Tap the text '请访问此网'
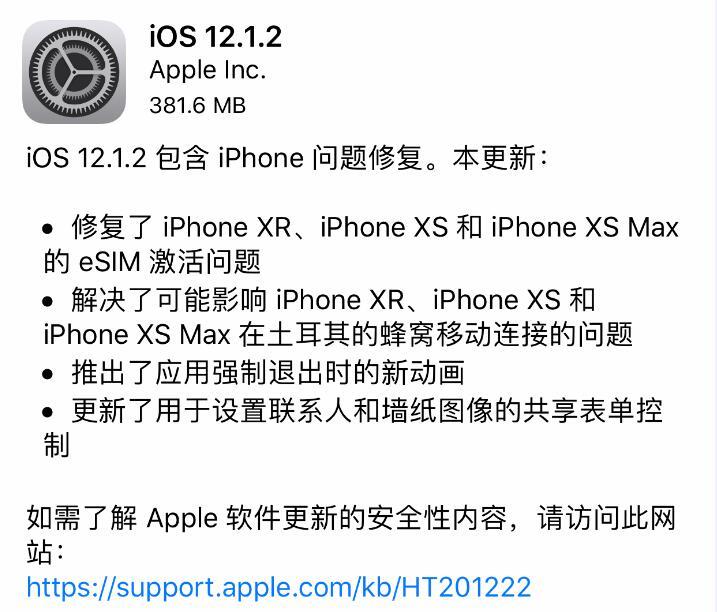Viewport: 717px width, 612px height. (x=606, y=518)
